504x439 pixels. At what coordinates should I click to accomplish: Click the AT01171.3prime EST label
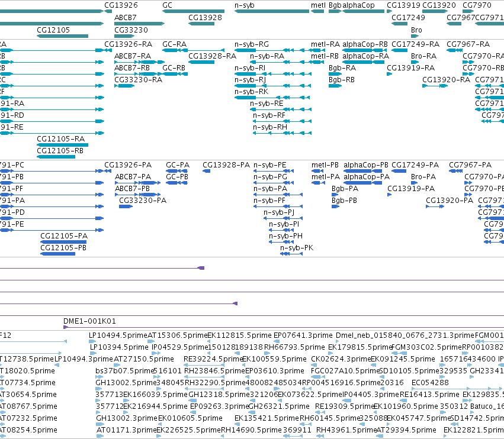tap(126, 430)
